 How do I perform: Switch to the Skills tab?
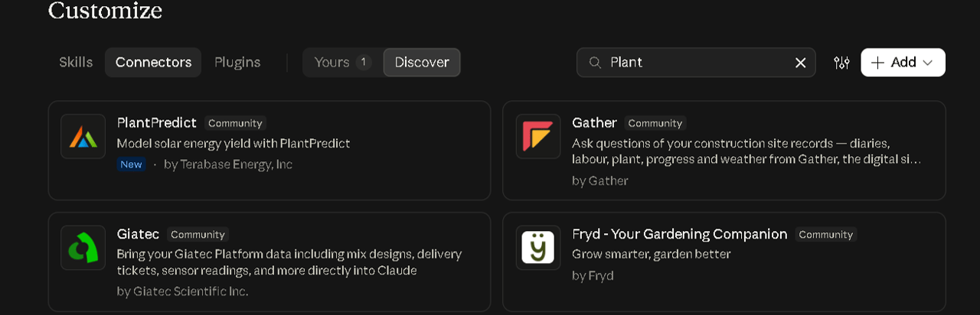(76, 63)
